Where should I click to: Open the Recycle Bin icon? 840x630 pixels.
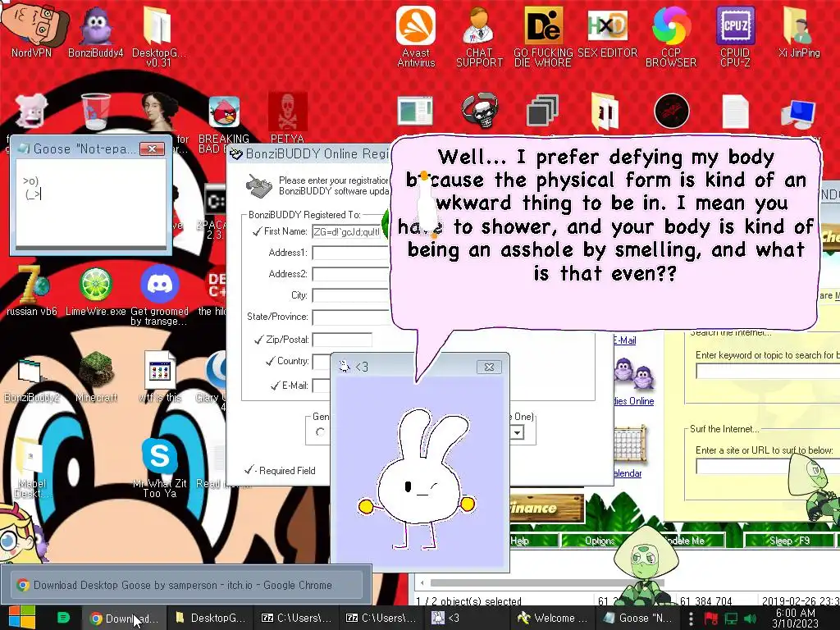pyautogui.click(x=96, y=112)
